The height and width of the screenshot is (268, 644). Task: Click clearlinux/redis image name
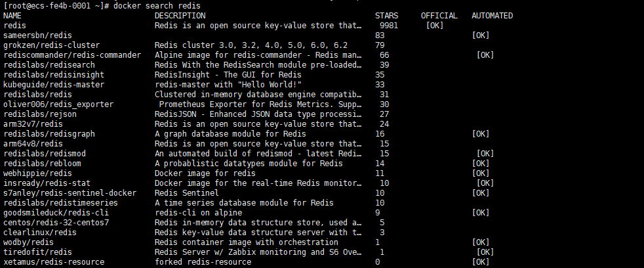click(x=40, y=233)
